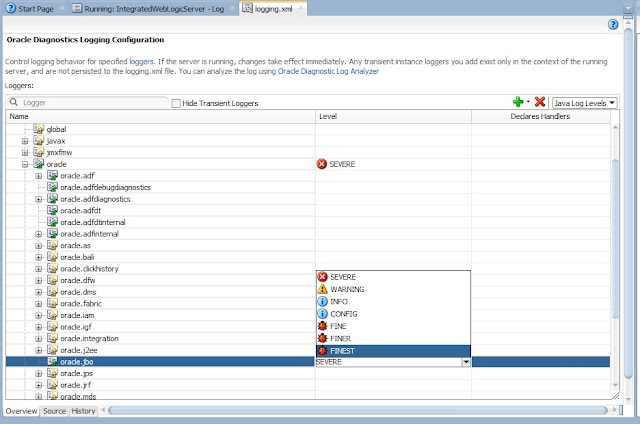The width and height of the screenshot is (640, 424).
Task: Click the oracle.iam logger icon
Action: (52, 315)
